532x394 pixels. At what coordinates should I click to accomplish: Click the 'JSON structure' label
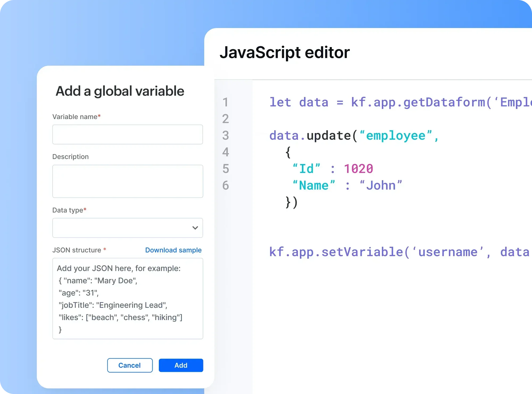pos(79,250)
